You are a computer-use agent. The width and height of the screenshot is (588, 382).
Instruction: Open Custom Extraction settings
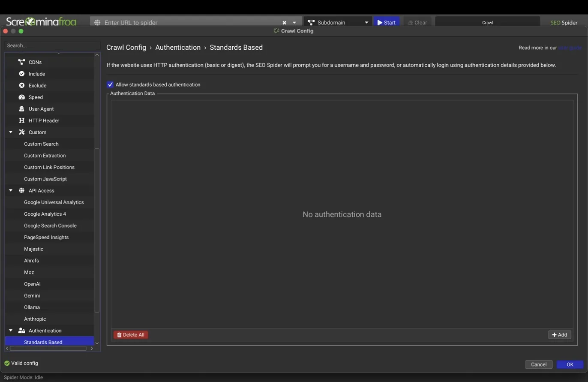(45, 156)
